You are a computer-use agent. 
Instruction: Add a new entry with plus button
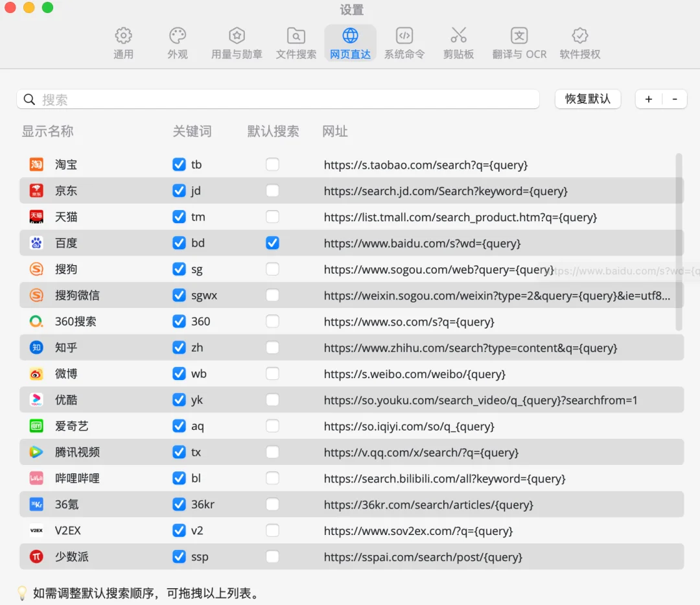pos(648,99)
